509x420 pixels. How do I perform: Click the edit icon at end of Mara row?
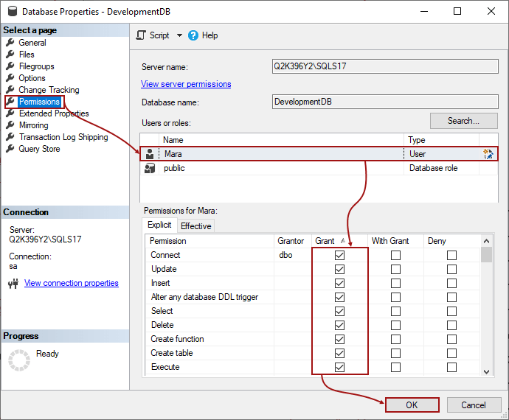tap(488, 154)
